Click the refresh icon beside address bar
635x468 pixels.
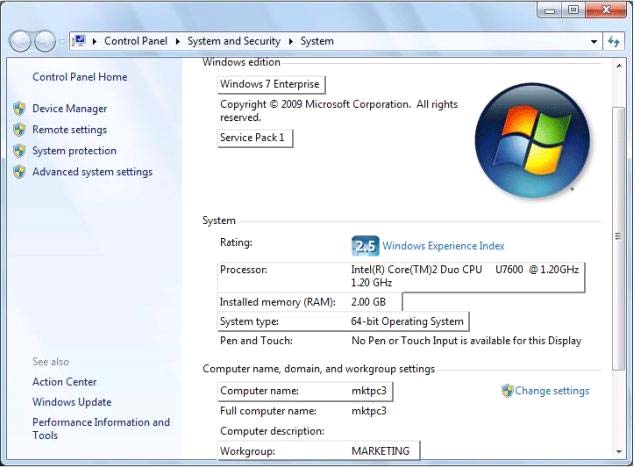tap(614, 41)
